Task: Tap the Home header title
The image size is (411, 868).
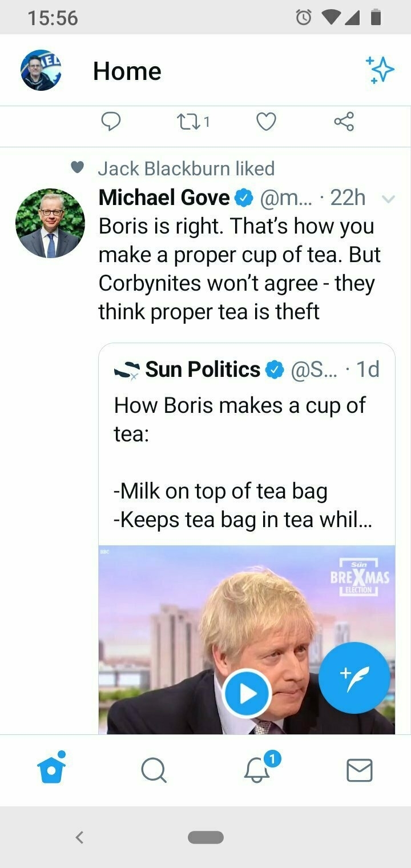Action: (x=127, y=71)
